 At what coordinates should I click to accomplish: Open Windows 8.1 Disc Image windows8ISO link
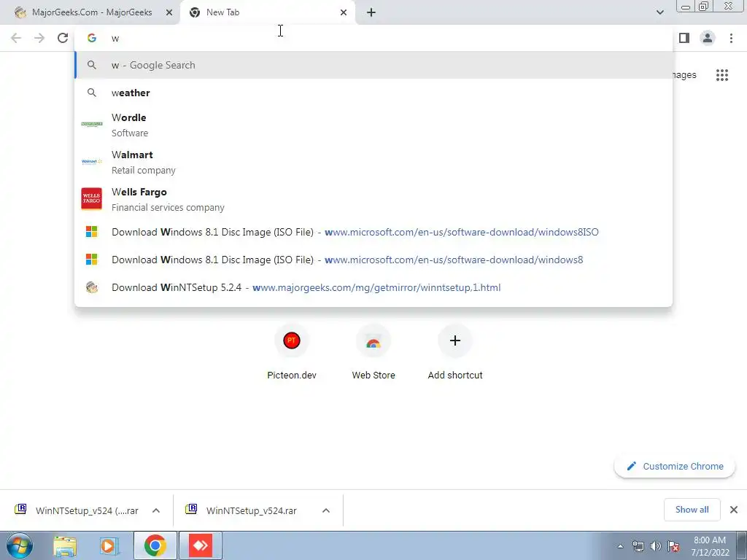[x=373, y=232]
